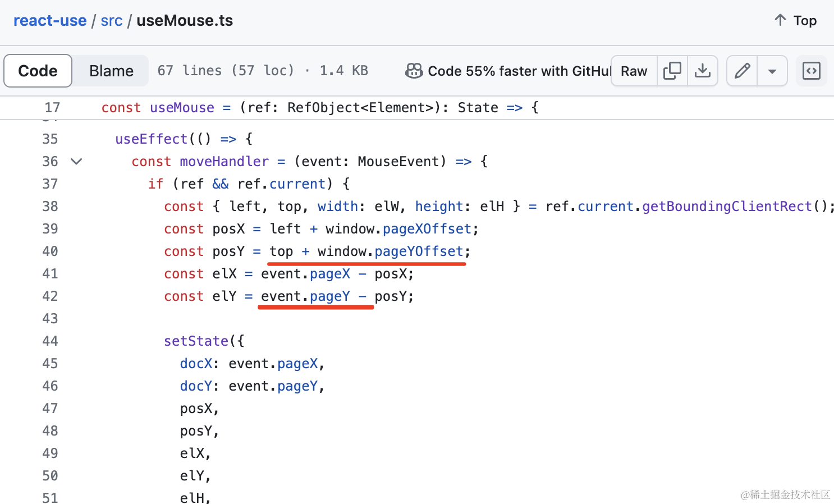The image size is (834, 504).
Task: Open the symbols panel icon
Action: click(x=811, y=71)
